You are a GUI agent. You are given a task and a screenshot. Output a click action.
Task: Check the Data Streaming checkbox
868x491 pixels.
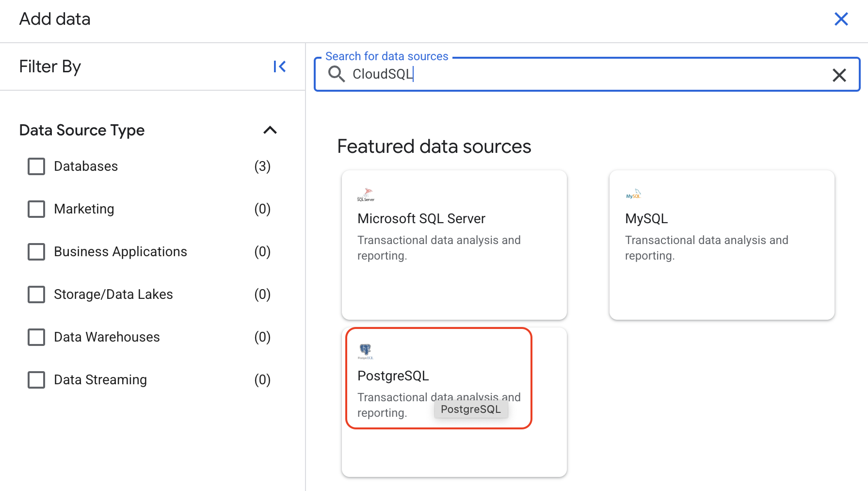(x=36, y=380)
